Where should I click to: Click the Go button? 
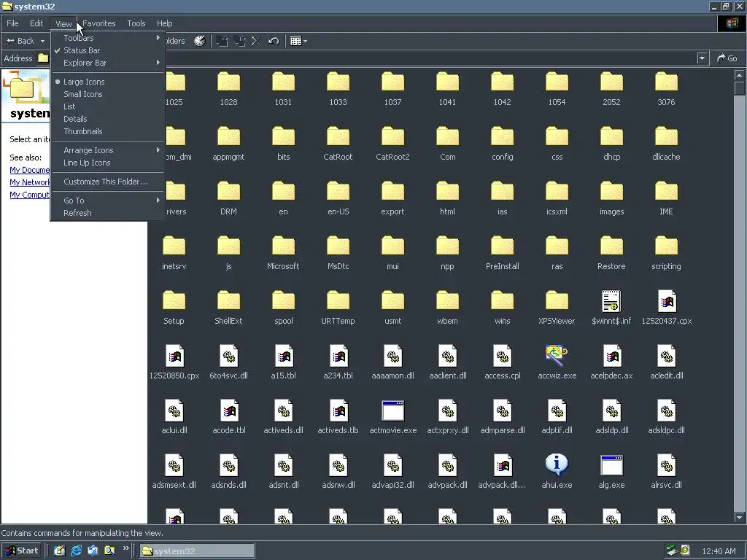727,58
